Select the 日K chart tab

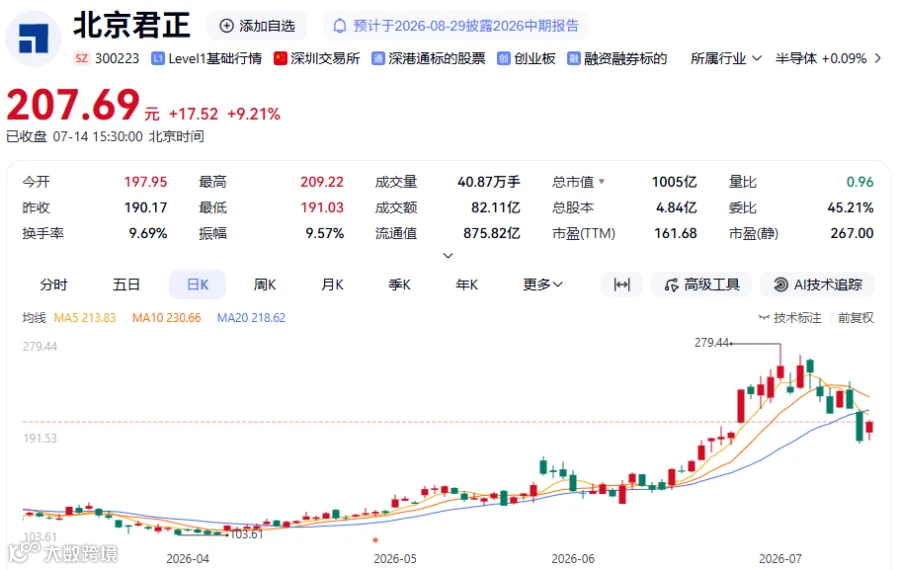tap(197, 285)
